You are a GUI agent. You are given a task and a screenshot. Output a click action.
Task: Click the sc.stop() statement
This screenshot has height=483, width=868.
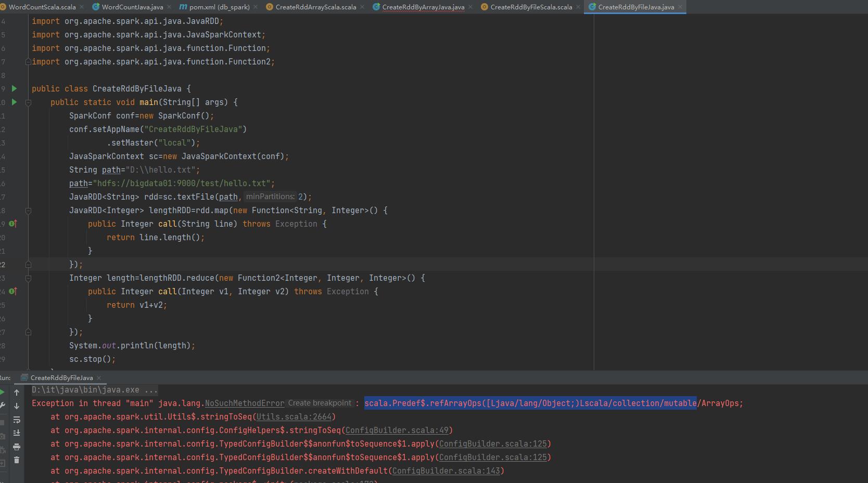[92, 359]
